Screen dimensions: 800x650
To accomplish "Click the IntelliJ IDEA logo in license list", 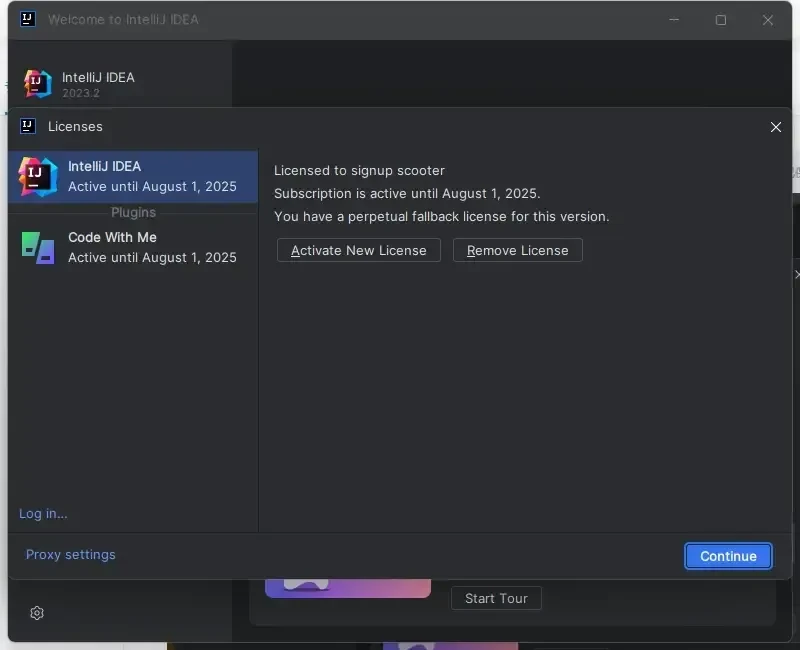I will click(x=38, y=177).
